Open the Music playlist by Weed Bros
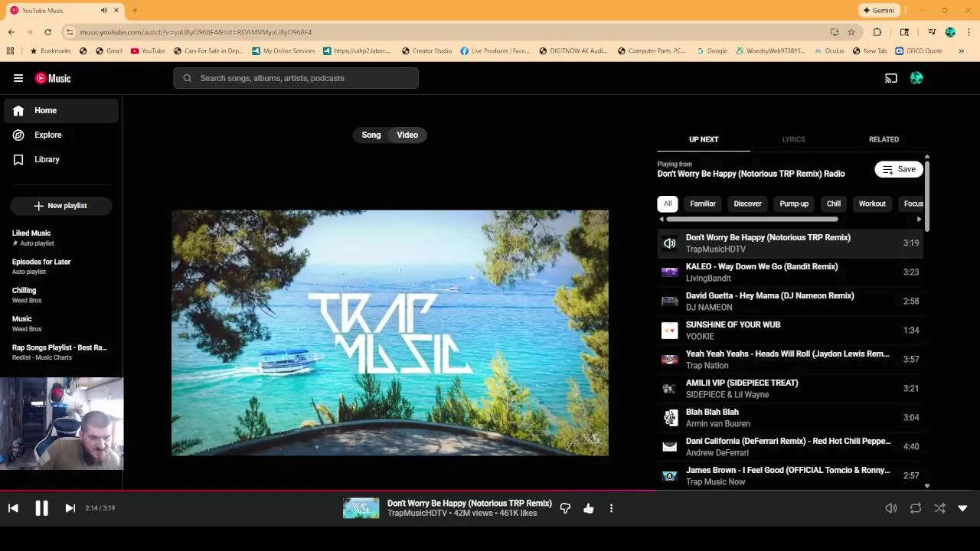Image resolution: width=980 pixels, height=551 pixels. point(61,324)
